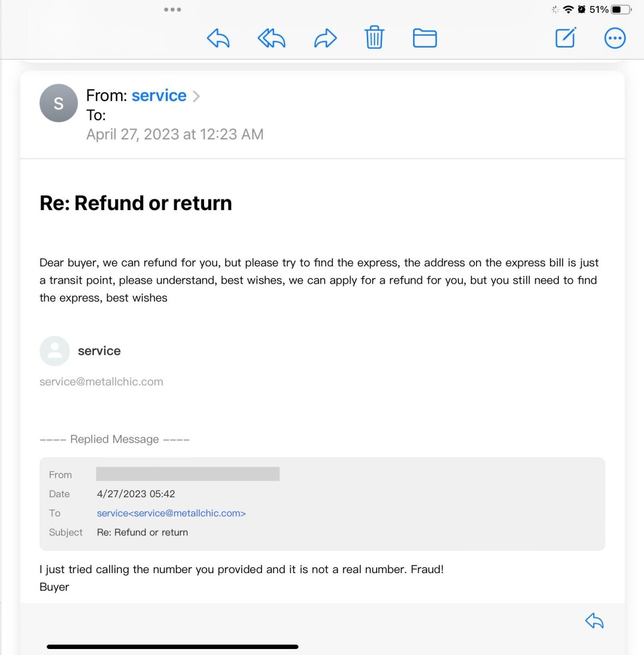Viewport: 644px width, 655px height.
Task: Open the More actions ellipsis circle
Action: pyautogui.click(x=615, y=38)
